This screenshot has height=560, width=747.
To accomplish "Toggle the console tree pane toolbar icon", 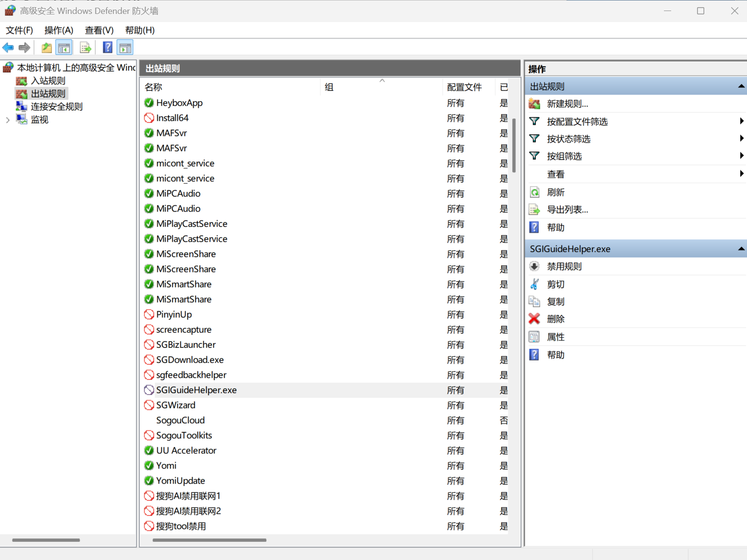I will click(64, 48).
